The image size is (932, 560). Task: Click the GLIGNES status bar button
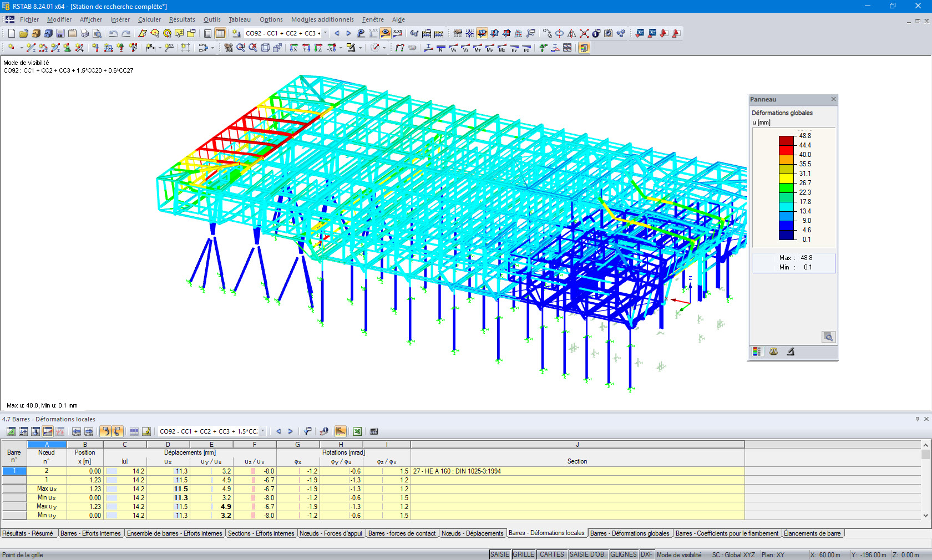pos(623,554)
